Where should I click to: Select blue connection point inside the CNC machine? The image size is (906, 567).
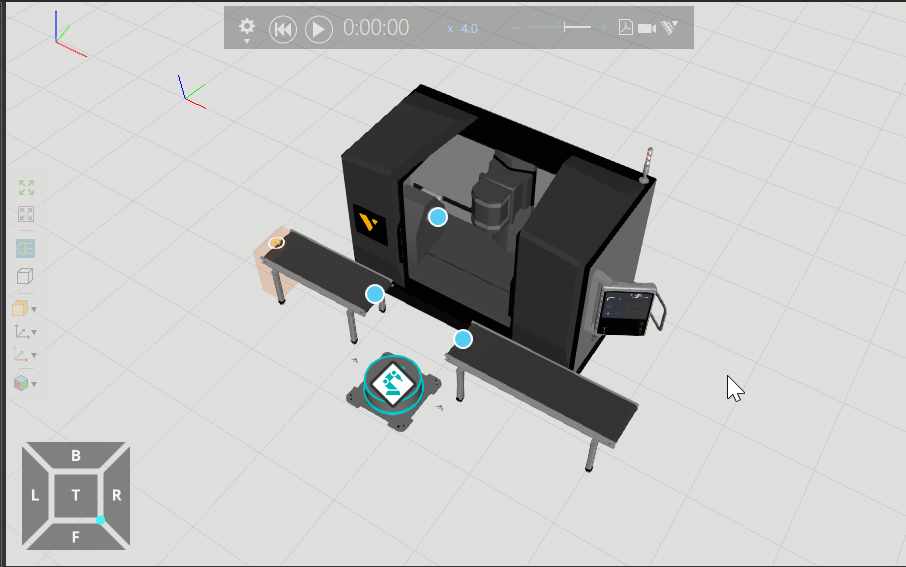[x=438, y=217]
